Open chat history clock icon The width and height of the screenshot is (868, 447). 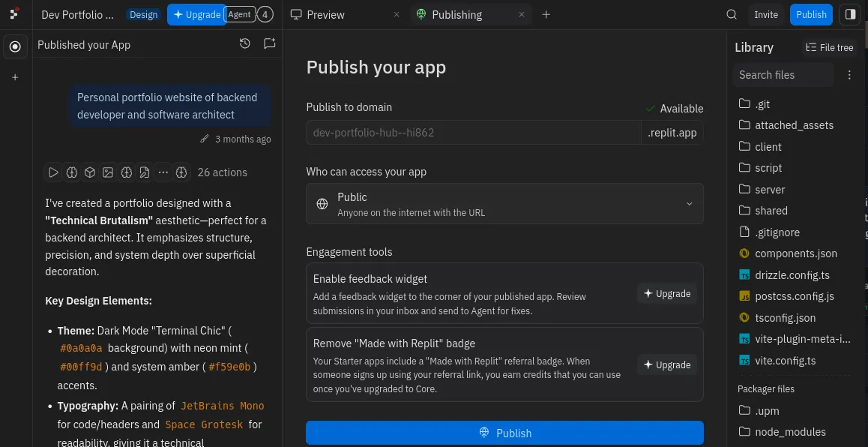click(245, 44)
